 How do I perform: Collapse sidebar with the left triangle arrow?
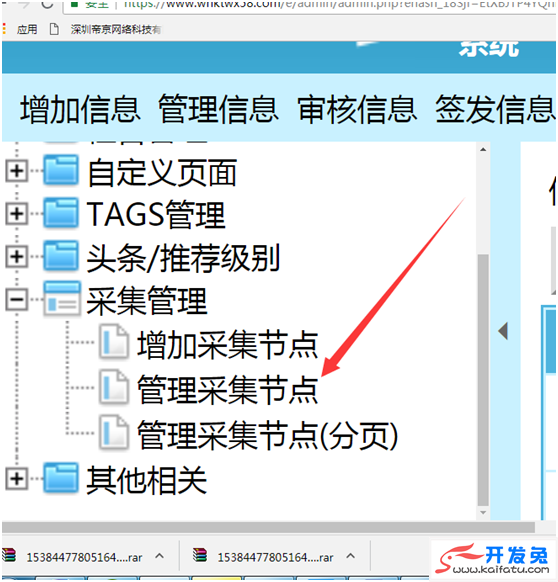coord(503,331)
